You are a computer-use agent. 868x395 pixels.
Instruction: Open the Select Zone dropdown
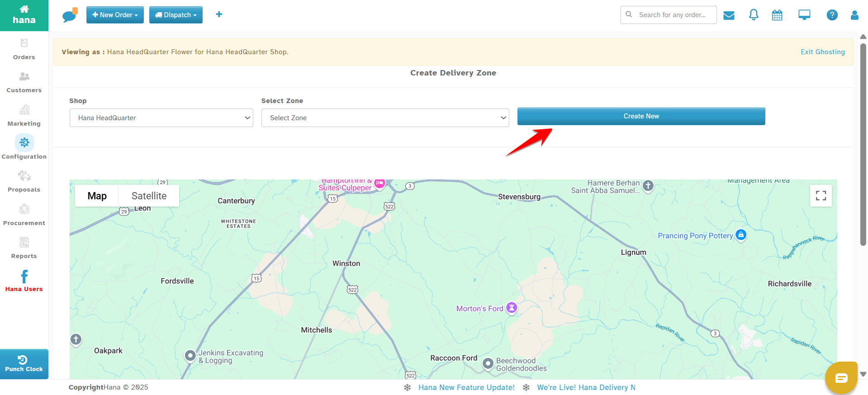point(385,118)
